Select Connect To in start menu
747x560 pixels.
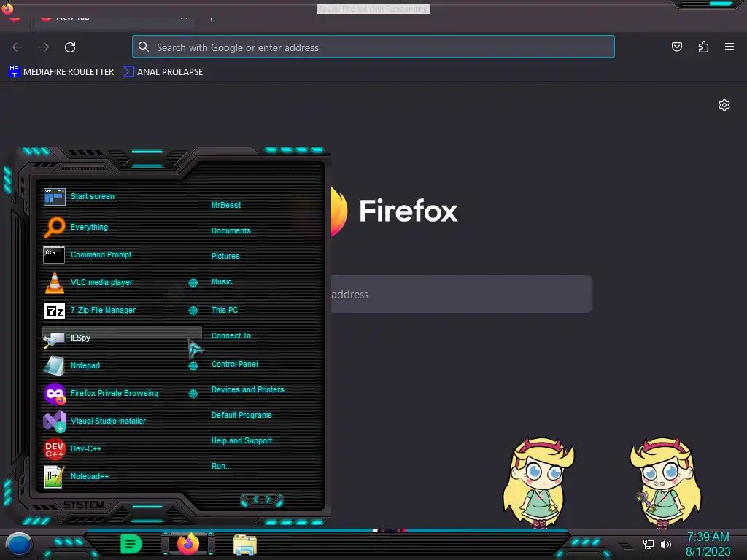point(231,335)
